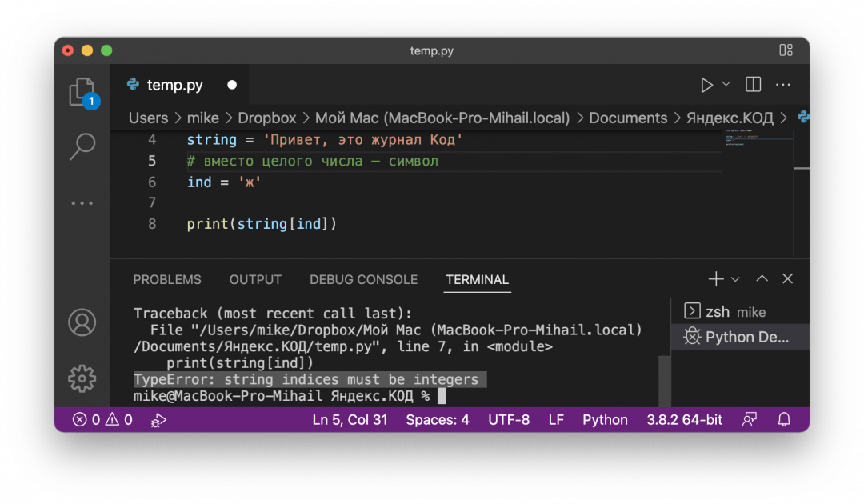This screenshot has height=504, width=864.
Task: Toggle the customize layout control in title bar
Action: tap(786, 50)
